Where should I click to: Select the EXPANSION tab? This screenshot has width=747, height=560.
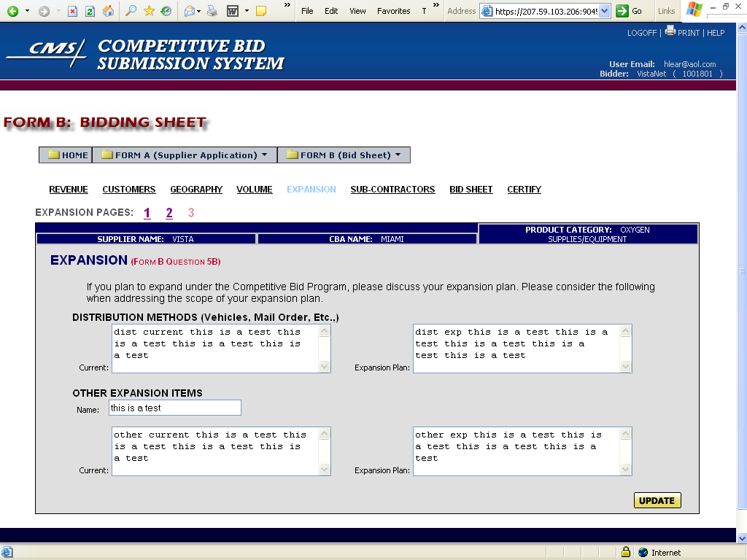[x=311, y=190]
